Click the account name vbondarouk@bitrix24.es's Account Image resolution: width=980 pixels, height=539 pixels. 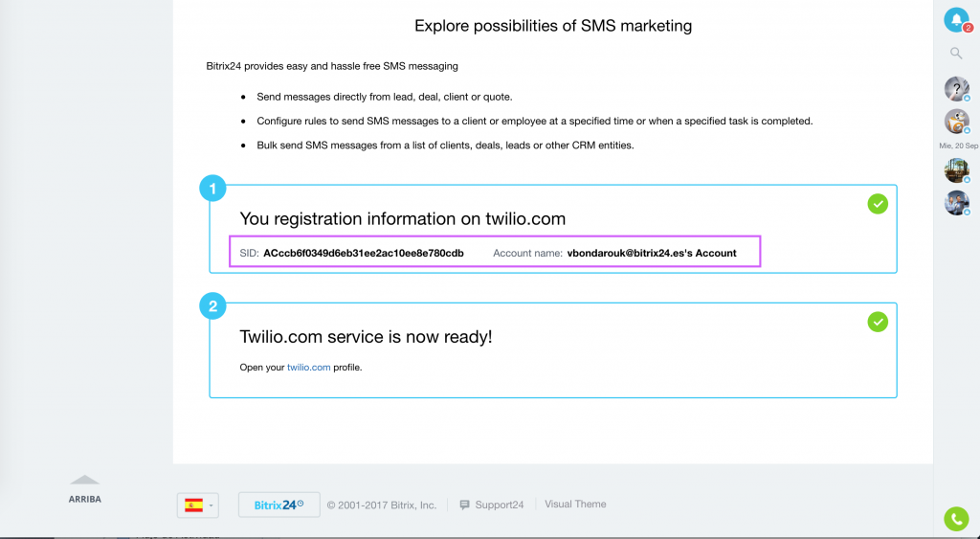pyautogui.click(x=651, y=254)
